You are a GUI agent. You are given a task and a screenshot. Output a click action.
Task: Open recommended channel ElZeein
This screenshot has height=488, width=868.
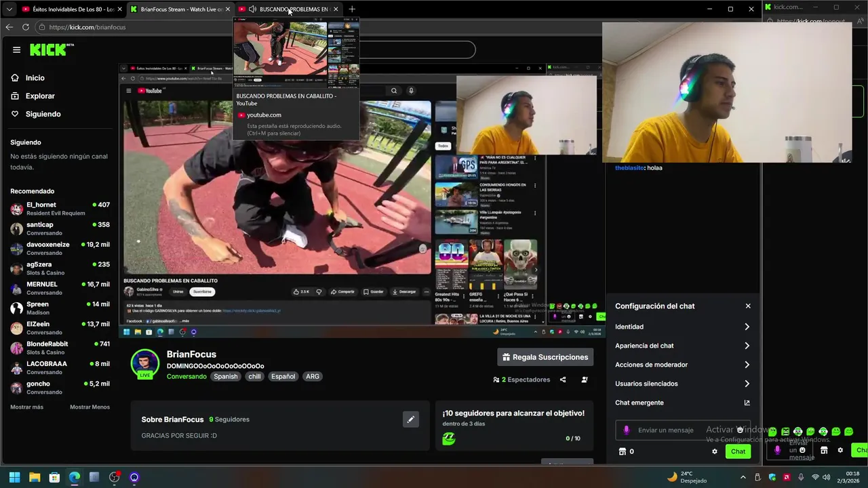60,328
